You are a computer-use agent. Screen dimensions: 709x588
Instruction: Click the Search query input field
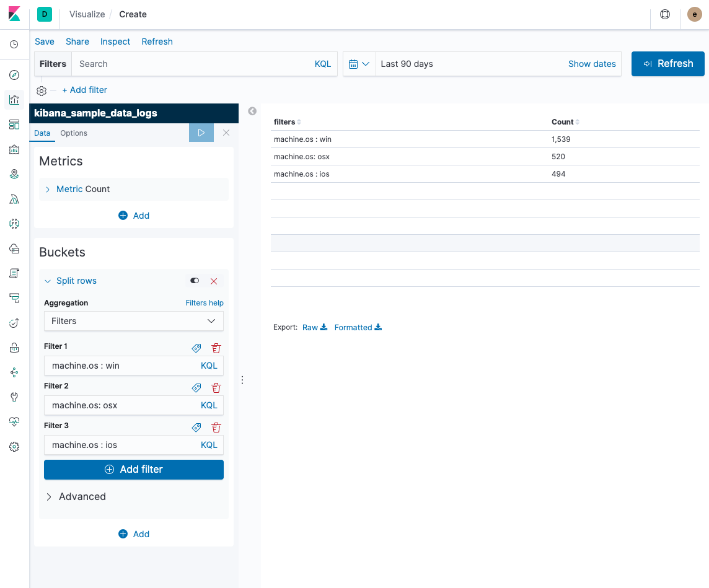pos(195,64)
